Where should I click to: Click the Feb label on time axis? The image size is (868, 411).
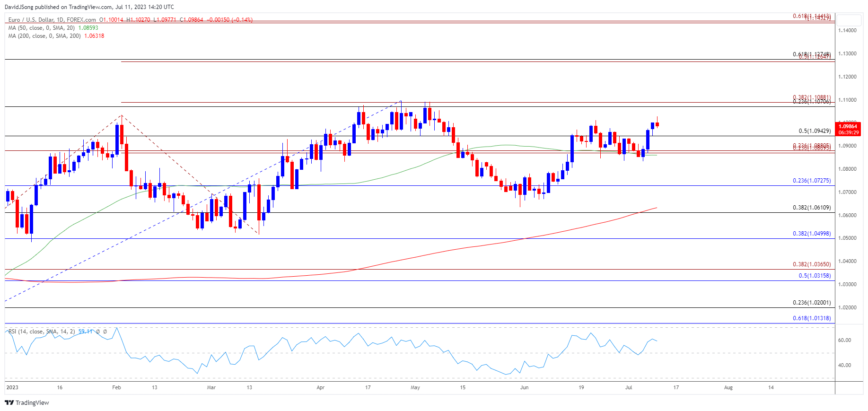pos(116,387)
